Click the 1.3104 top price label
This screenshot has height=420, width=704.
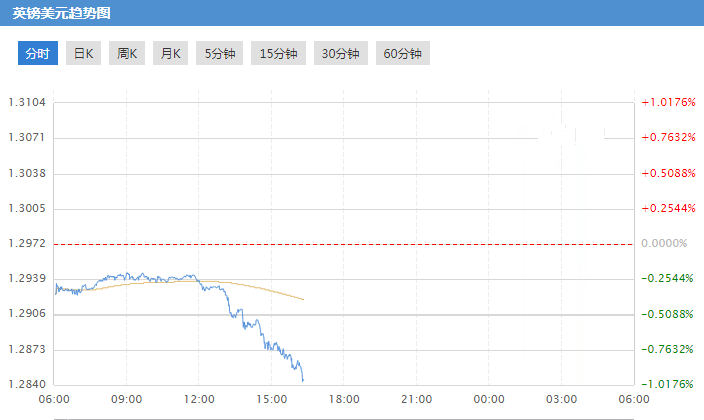click(27, 102)
